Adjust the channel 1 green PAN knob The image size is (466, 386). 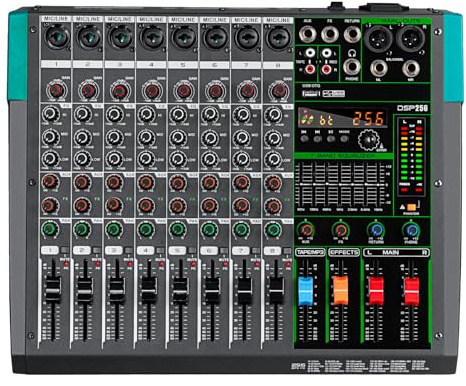[x=50, y=229]
